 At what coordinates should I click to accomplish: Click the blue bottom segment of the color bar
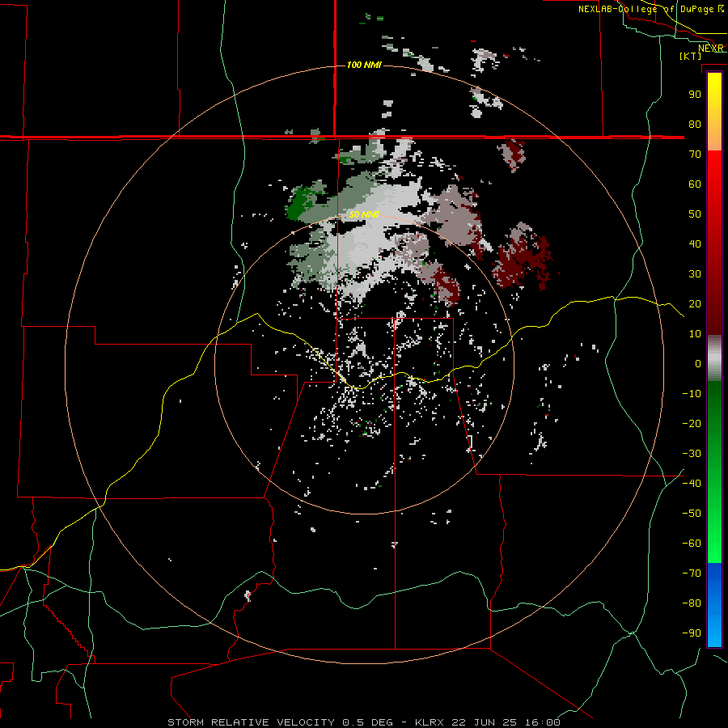tap(714, 605)
